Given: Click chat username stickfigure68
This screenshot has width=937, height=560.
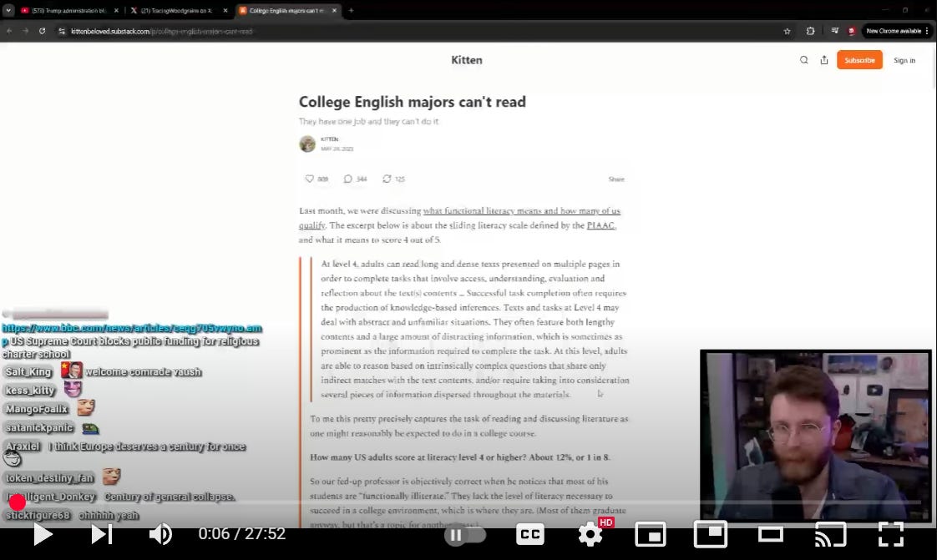Looking at the screenshot, I should [38, 515].
